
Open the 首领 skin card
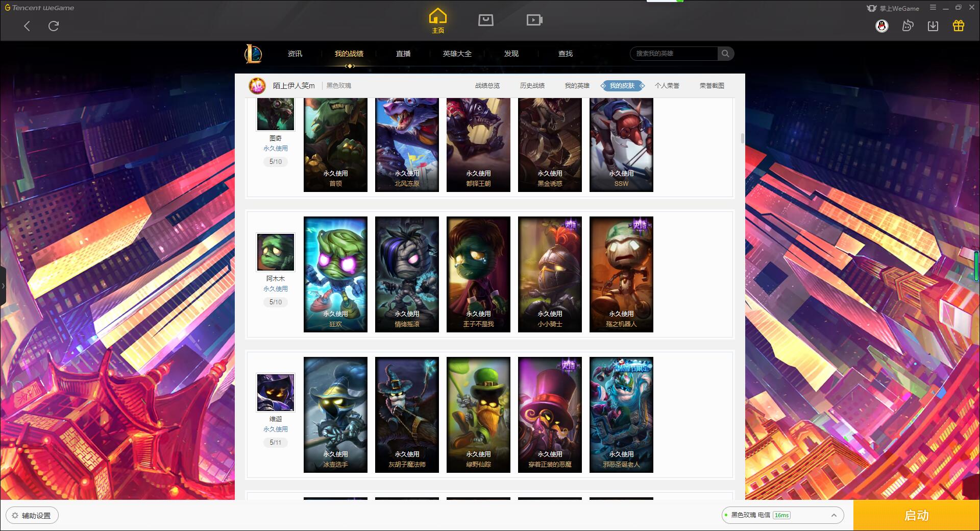tap(335, 145)
